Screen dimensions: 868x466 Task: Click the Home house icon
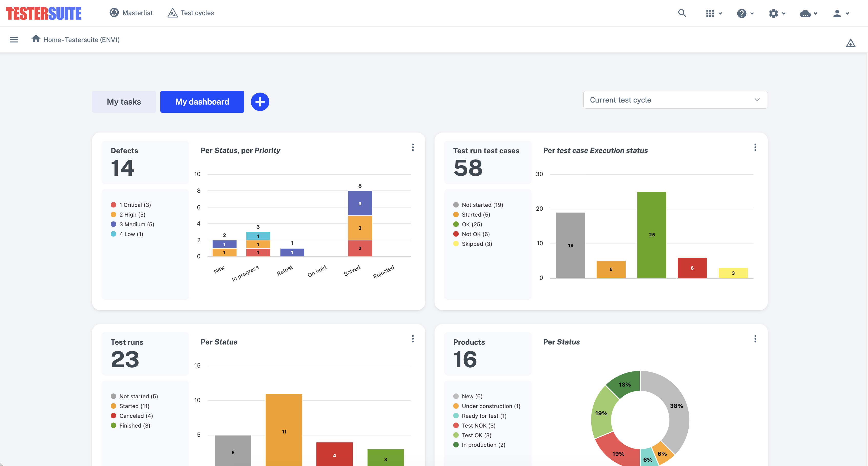[36, 38]
